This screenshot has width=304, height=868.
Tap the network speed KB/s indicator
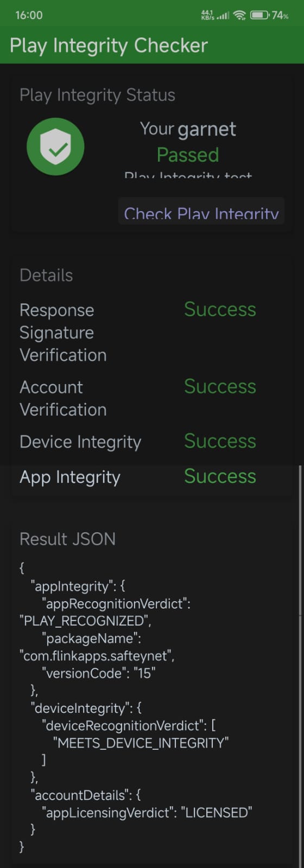(x=208, y=15)
